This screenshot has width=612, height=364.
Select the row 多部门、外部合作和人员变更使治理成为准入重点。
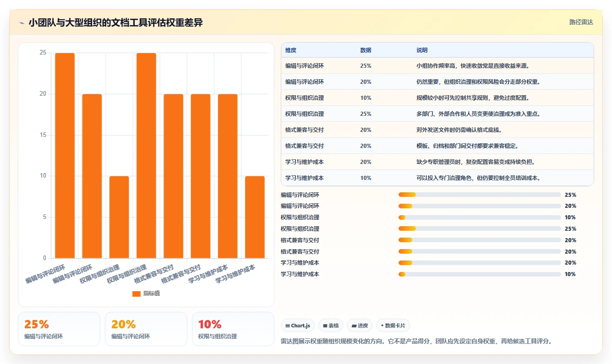437,114
